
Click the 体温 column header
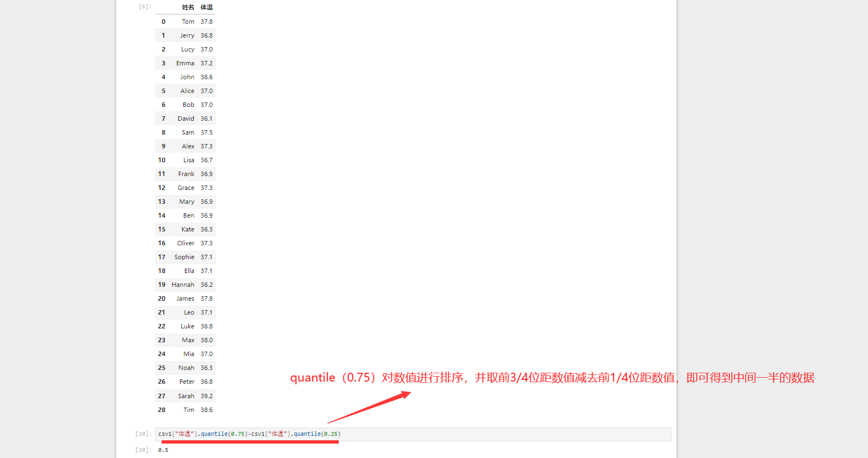(206, 7)
